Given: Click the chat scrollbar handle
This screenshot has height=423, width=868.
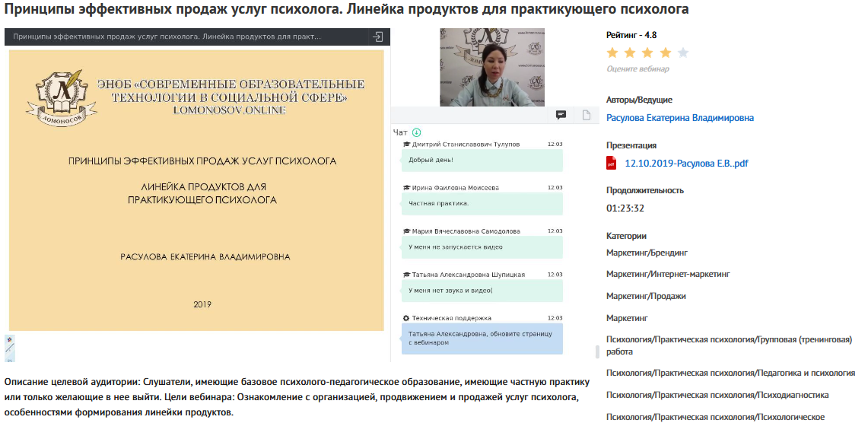Looking at the screenshot, I should [x=596, y=351].
